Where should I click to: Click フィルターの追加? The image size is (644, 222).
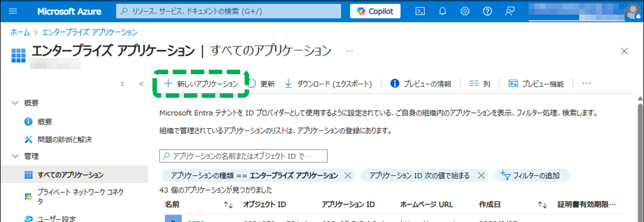click(532, 175)
